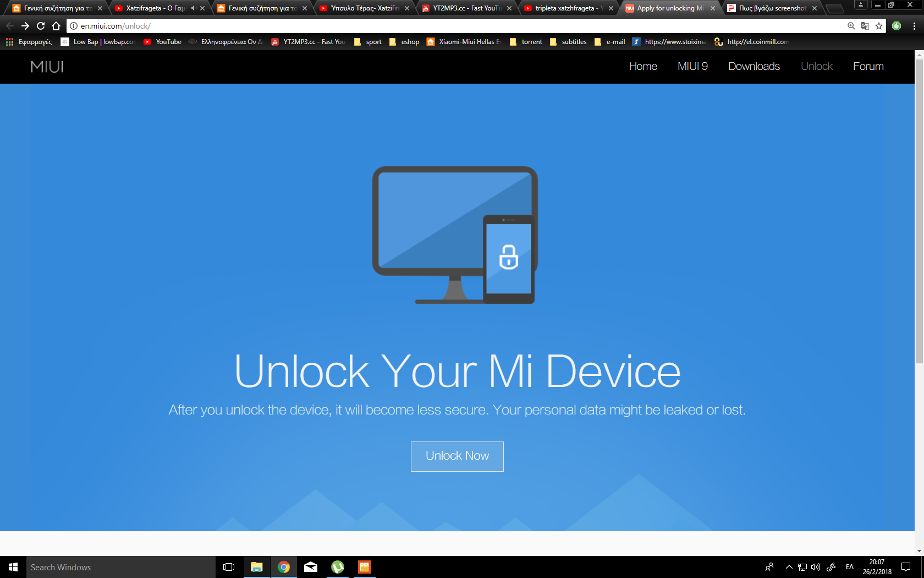
Task: Open the Εφαρμογές apps shortcut
Action: pos(29,42)
